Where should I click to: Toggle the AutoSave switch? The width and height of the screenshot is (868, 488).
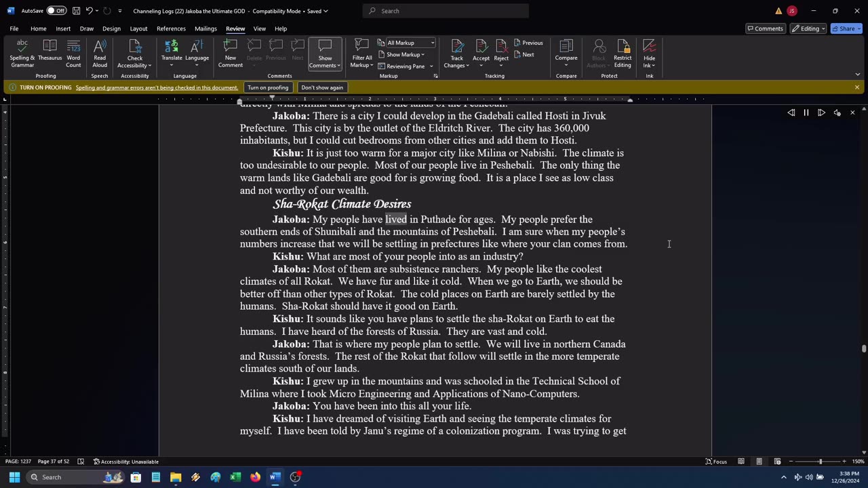[56, 11]
